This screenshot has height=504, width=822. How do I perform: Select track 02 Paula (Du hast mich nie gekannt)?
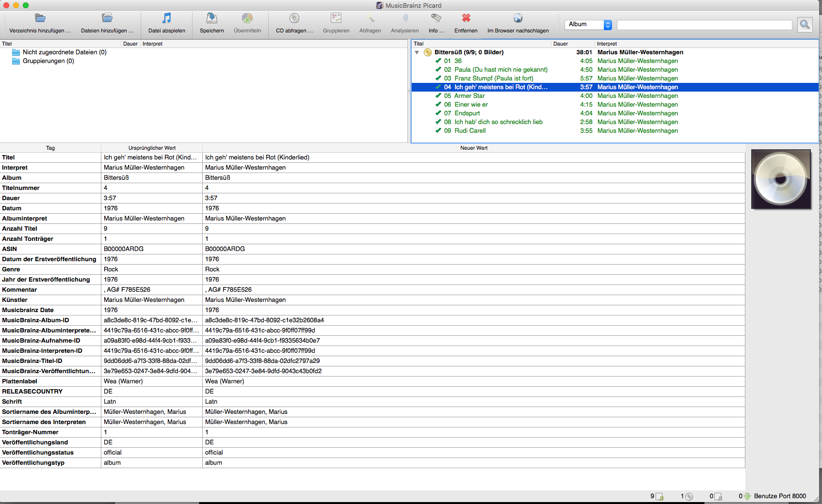coord(614,69)
